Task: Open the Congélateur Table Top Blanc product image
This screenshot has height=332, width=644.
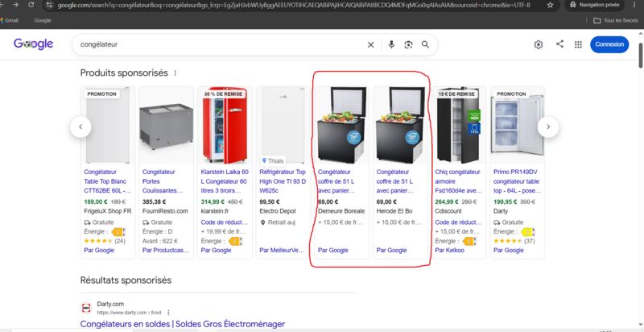Action: click(x=108, y=126)
